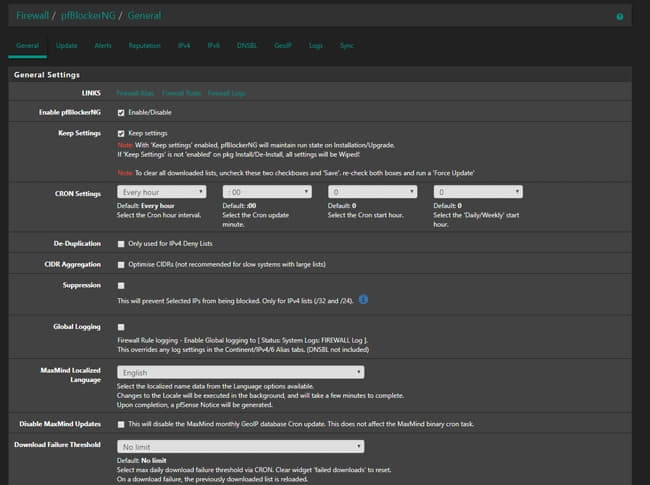
Task: Switch to the DNSBL tab
Action: [247, 46]
